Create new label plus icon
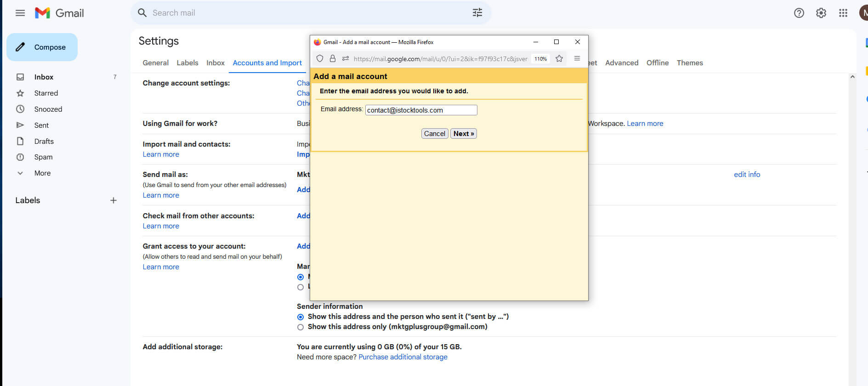 [113, 200]
